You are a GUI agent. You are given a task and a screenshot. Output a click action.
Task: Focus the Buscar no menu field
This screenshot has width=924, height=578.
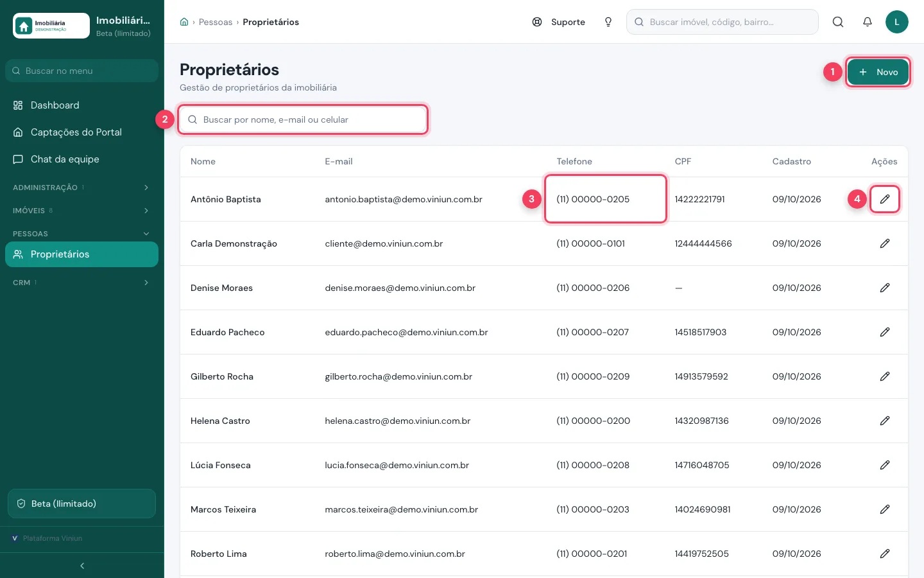[81, 71]
